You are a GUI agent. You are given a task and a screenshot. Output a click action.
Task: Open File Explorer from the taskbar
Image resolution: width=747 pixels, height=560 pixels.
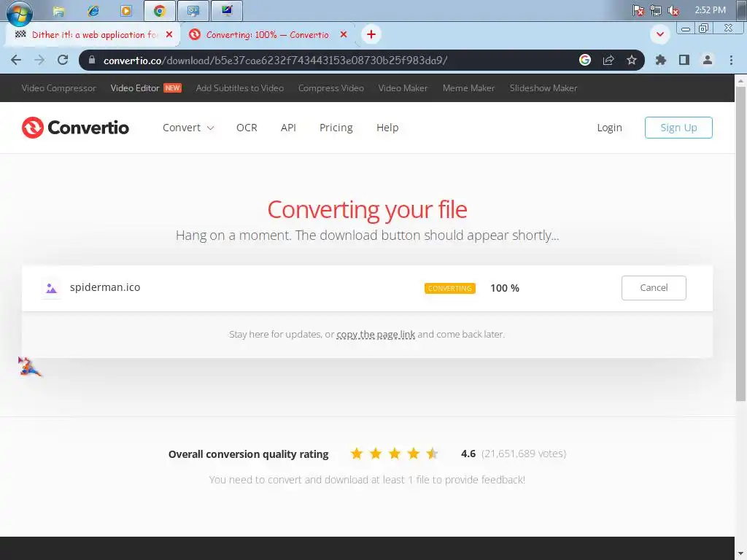point(58,11)
